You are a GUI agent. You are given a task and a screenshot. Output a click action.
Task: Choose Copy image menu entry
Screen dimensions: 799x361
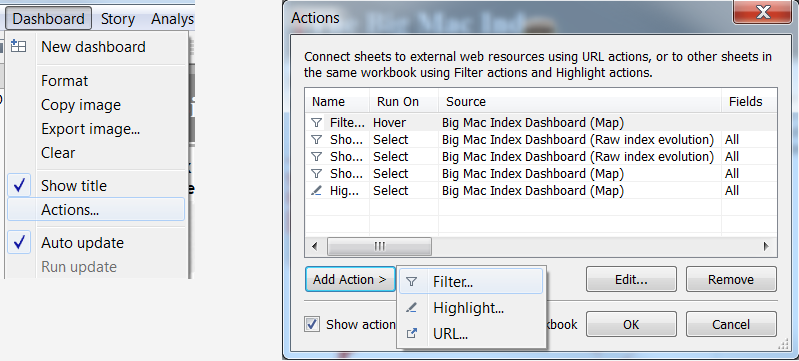click(81, 105)
